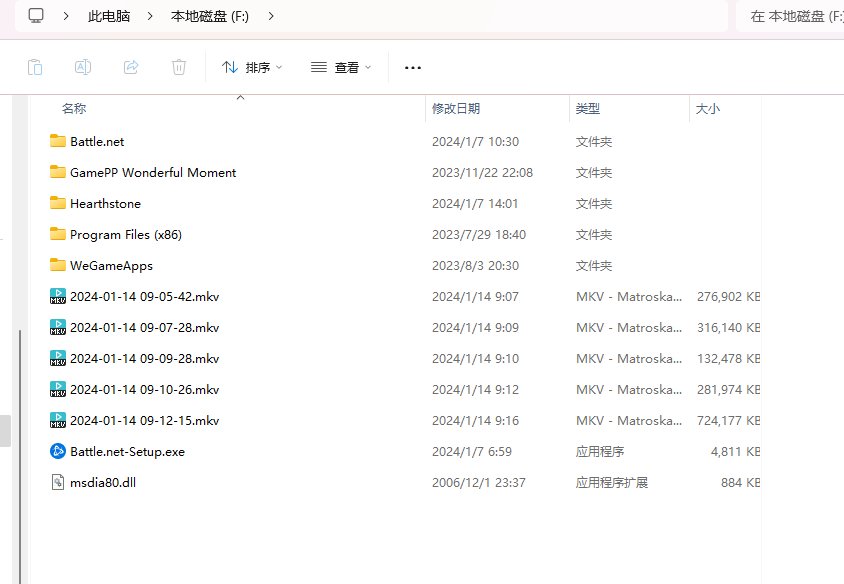Click MKV icon of 2024-01-14 09-07-28.mkv

[58, 327]
